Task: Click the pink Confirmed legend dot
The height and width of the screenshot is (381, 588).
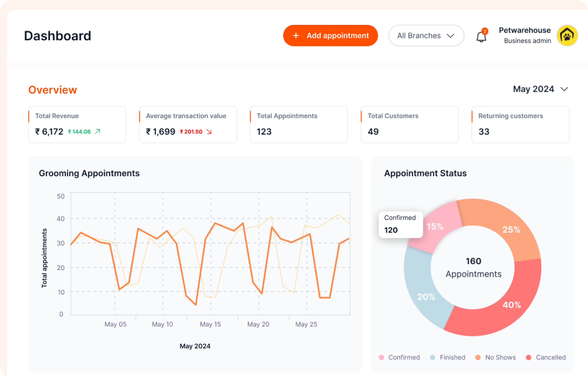Action: click(x=381, y=357)
